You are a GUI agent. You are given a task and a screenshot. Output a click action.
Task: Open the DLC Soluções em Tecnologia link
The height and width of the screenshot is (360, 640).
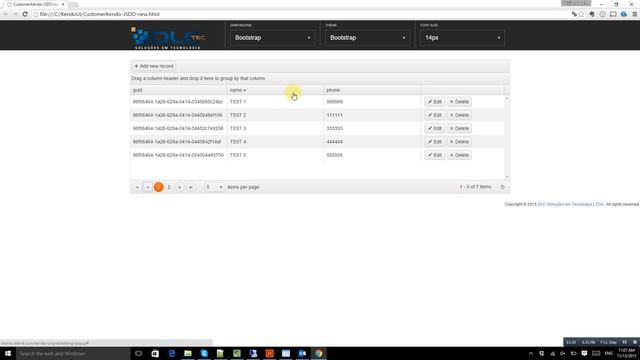pyautogui.click(x=570, y=204)
